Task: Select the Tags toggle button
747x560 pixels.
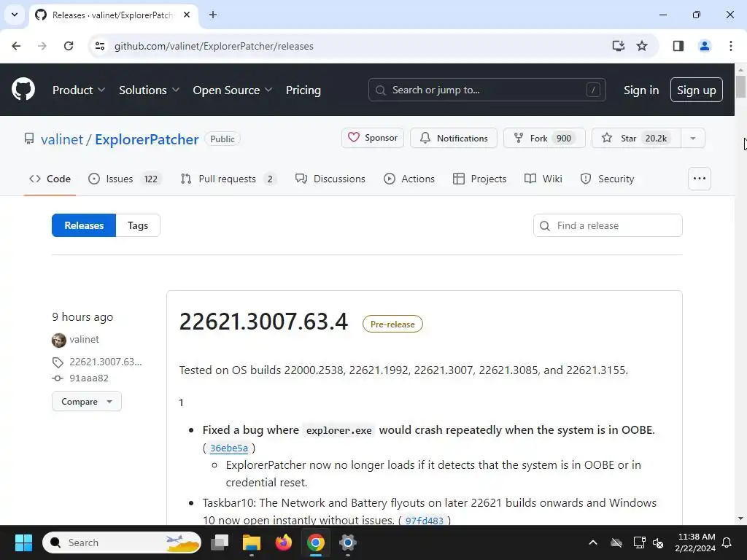Action: (138, 225)
